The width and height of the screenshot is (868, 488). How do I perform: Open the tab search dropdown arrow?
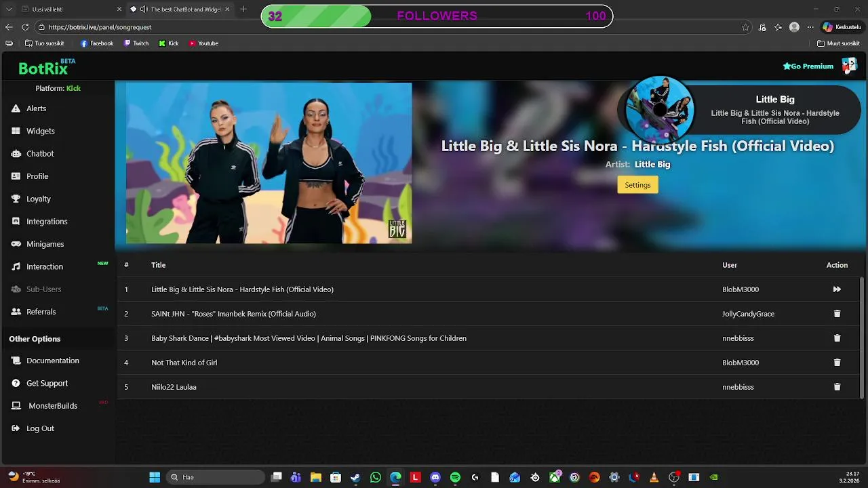[x=9, y=9]
